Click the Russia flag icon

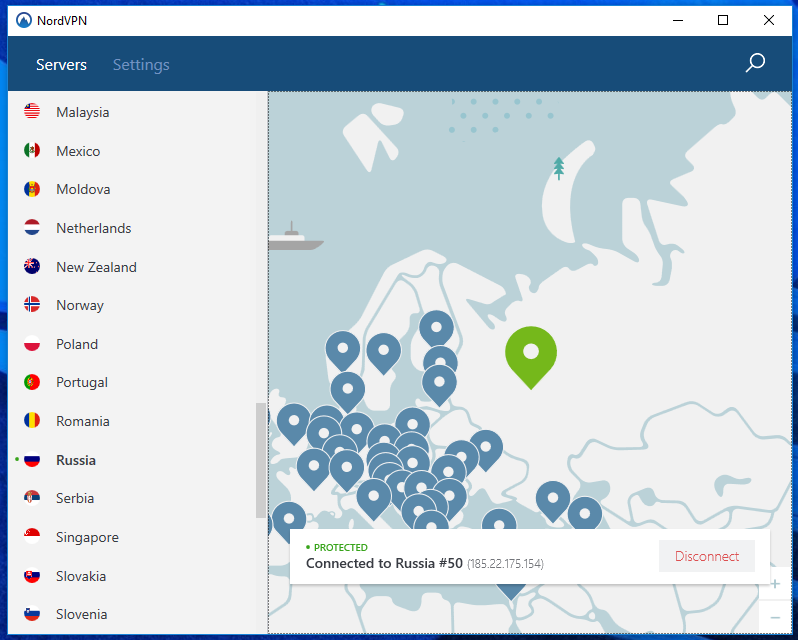[32, 459]
